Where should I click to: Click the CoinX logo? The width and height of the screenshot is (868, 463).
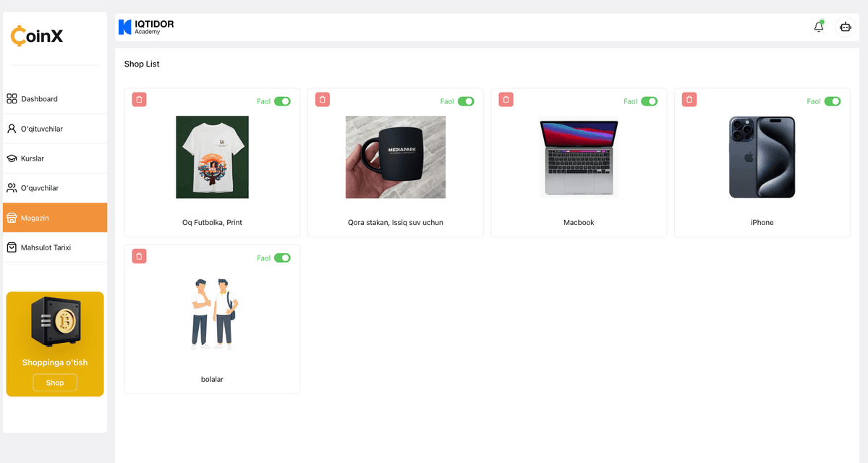(x=37, y=35)
